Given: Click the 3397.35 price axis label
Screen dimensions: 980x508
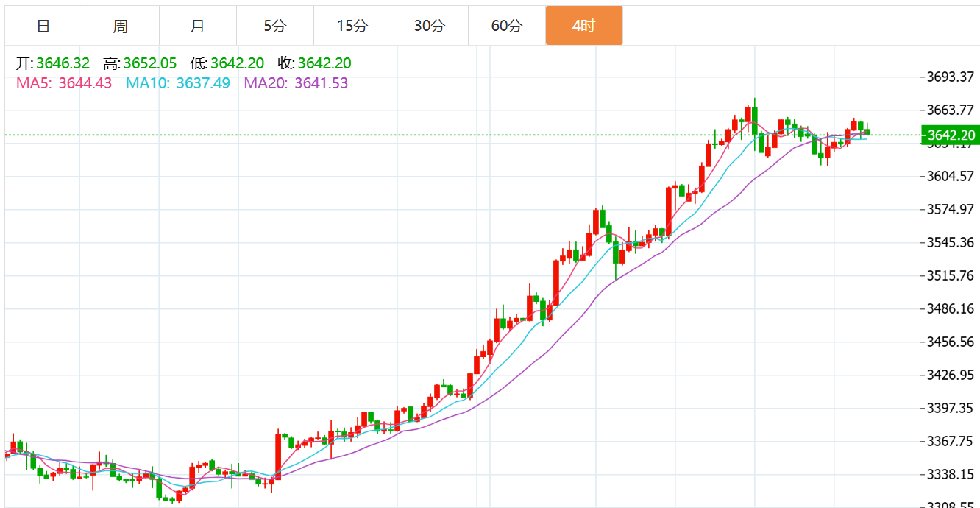Looking at the screenshot, I should click(x=951, y=408).
